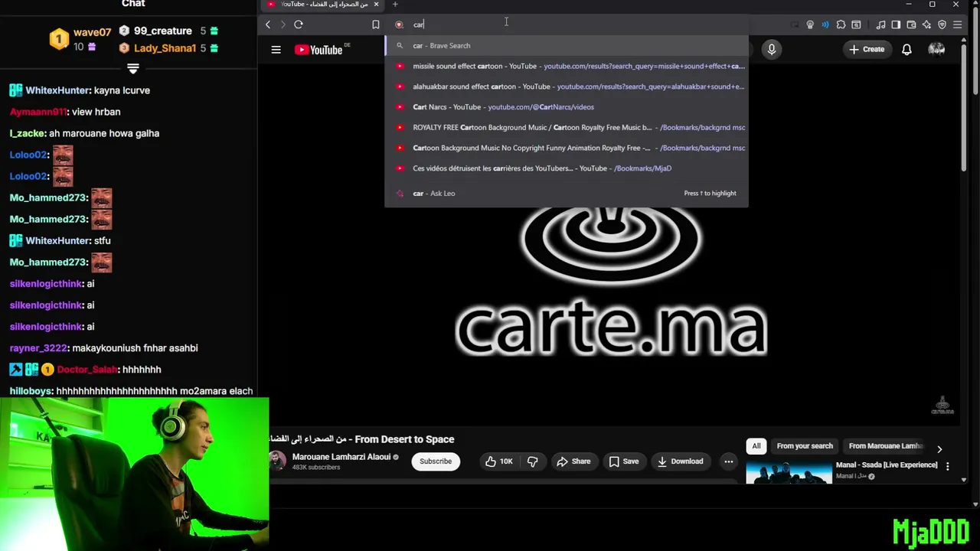
Task: Click the video title 'From Desert to Space'
Action: (361, 439)
